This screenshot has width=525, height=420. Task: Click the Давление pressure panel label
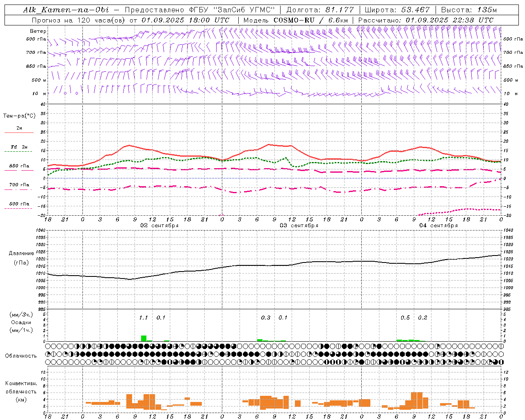(21, 253)
